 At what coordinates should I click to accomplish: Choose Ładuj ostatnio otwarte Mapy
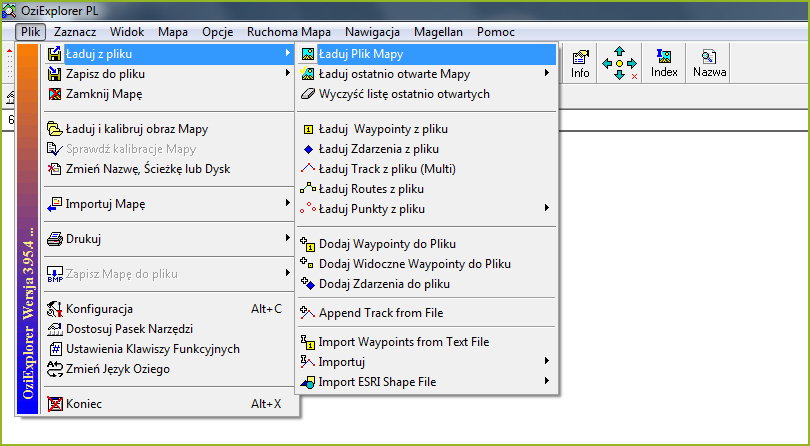[426, 74]
